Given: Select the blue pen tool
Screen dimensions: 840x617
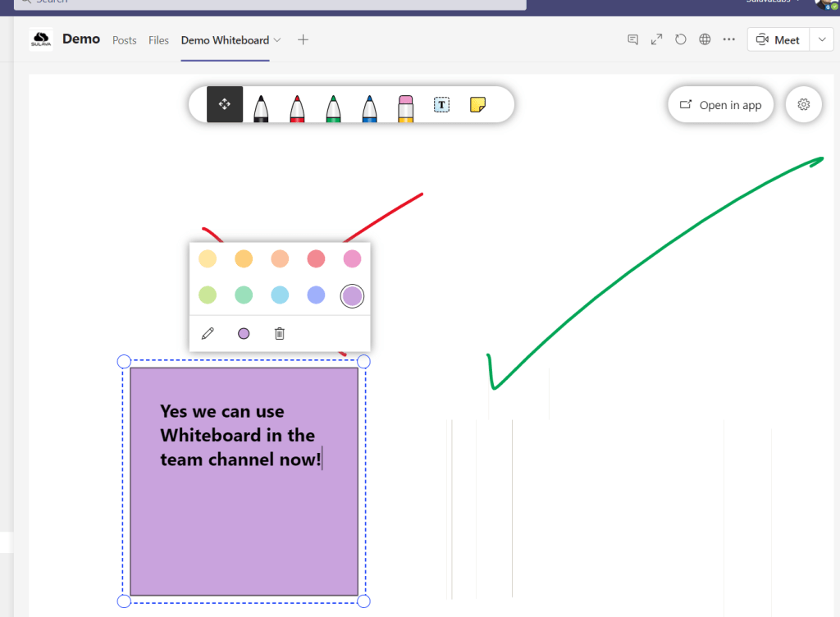Looking at the screenshot, I should [x=369, y=105].
